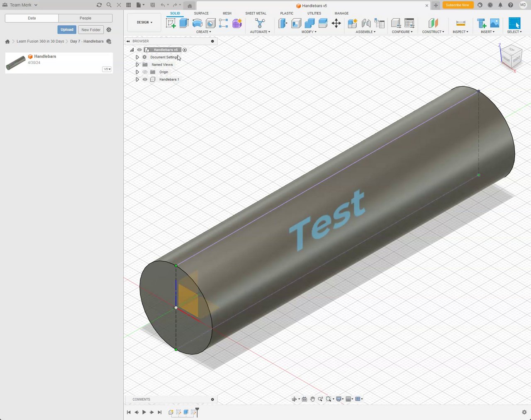
Task: Open the Job Status clock icon
Action: tap(490, 5)
